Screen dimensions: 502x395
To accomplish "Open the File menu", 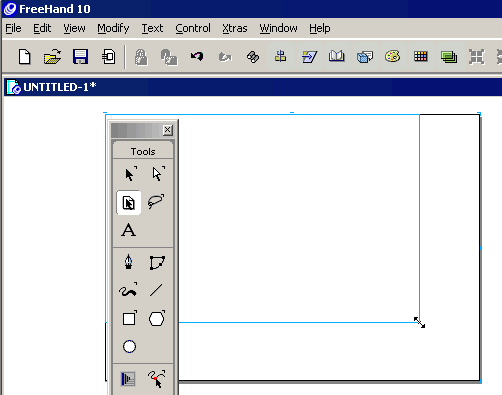I will click(13, 28).
